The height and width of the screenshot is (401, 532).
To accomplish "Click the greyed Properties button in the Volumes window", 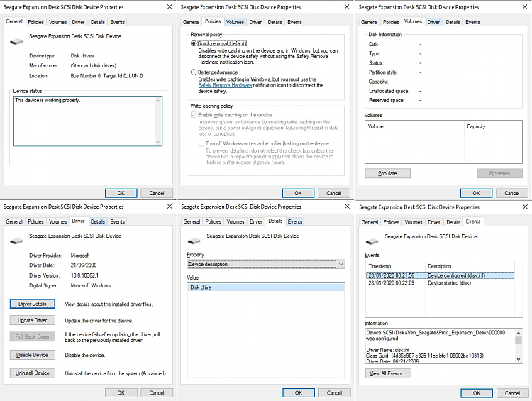I will tap(499, 173).
